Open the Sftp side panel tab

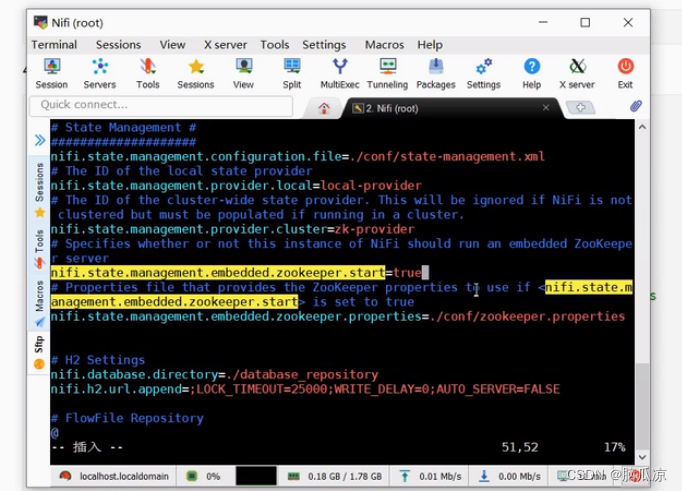[x=40, y=352]
